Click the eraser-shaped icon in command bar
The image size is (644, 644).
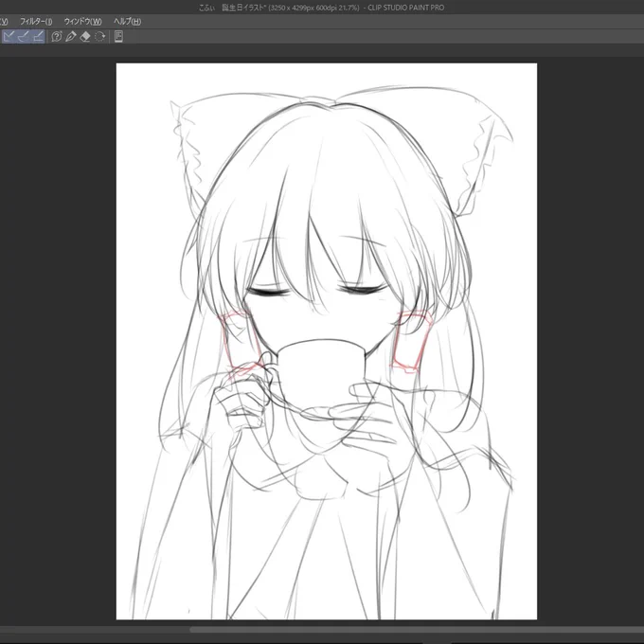pos(85,37)
